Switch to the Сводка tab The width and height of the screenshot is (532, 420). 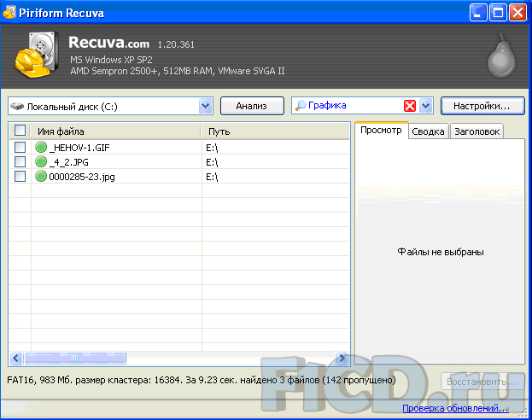[x=428, y=131]
